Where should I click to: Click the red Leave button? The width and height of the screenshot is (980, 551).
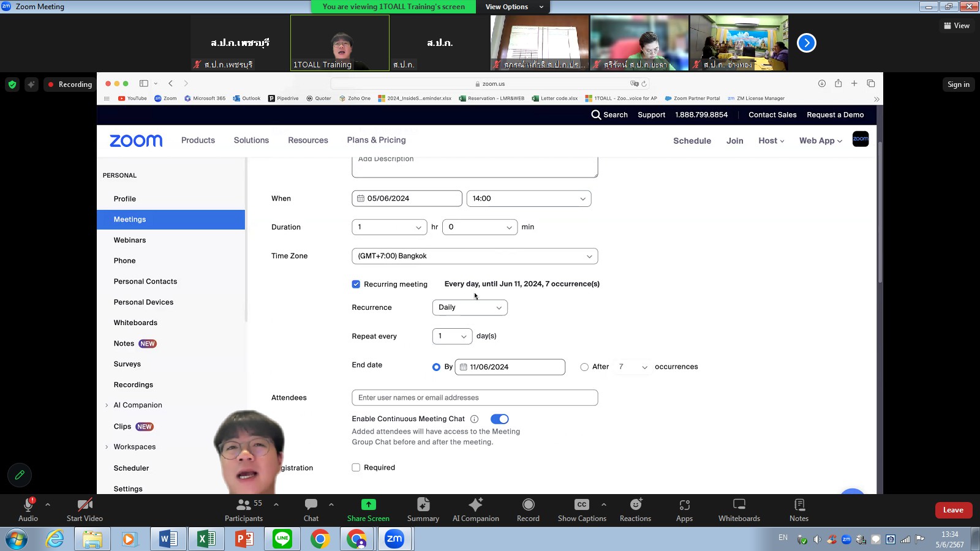coord(954,510)
